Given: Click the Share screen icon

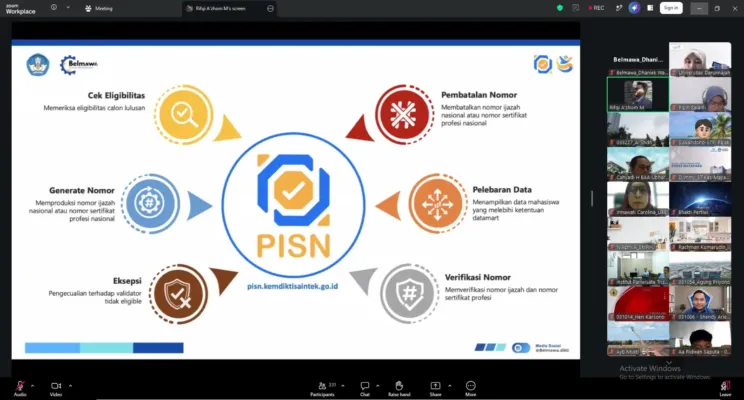Looking at the screenshot, I should (435, 386).
